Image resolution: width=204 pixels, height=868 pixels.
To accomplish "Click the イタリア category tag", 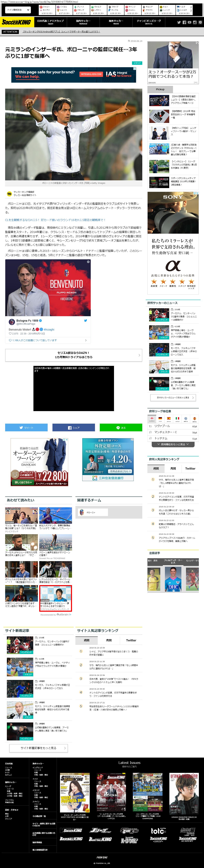I will [x=137, y=63].
